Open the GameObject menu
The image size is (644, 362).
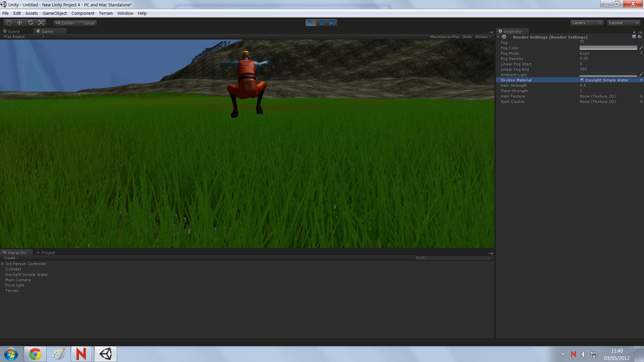54,13
